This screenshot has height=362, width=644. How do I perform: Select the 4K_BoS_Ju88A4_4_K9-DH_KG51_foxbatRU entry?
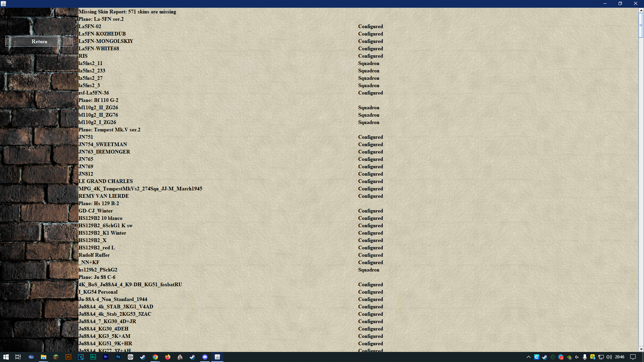(130, 285)
